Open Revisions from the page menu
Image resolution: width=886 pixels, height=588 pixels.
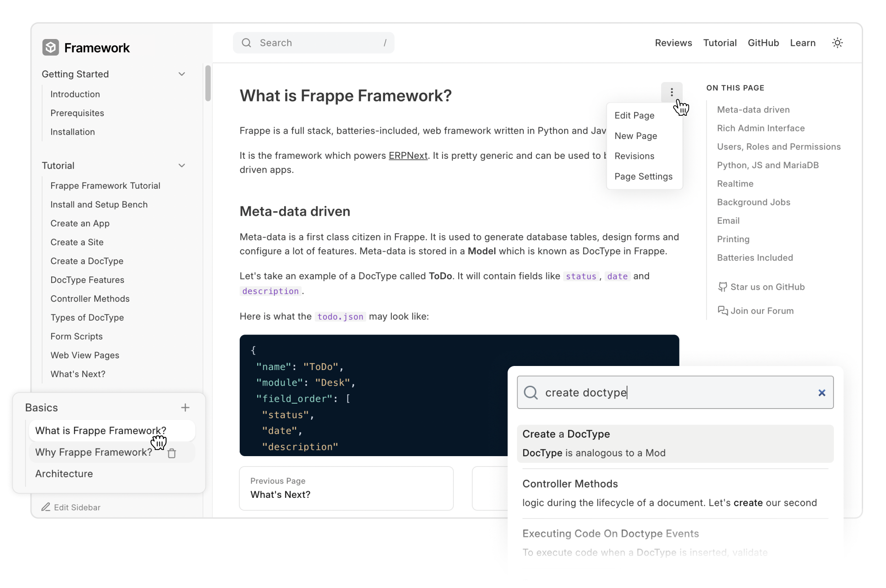(x=634, y=157)
